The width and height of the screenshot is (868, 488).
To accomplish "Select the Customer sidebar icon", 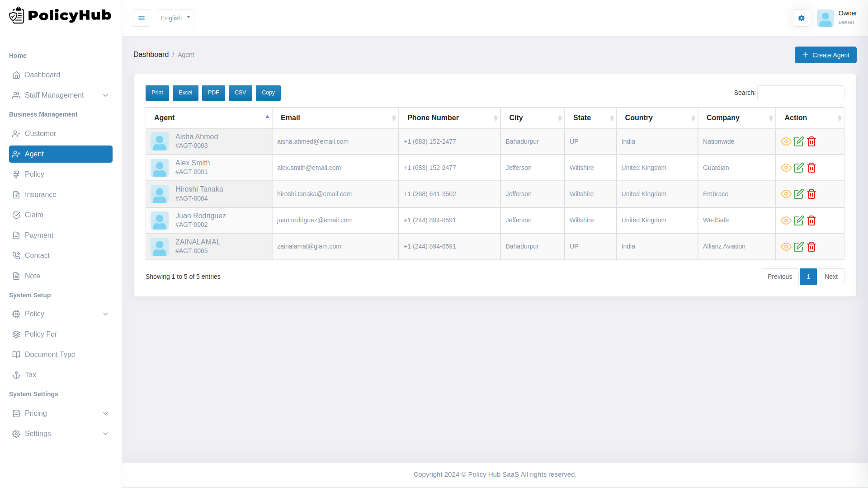I will (16, 134).
